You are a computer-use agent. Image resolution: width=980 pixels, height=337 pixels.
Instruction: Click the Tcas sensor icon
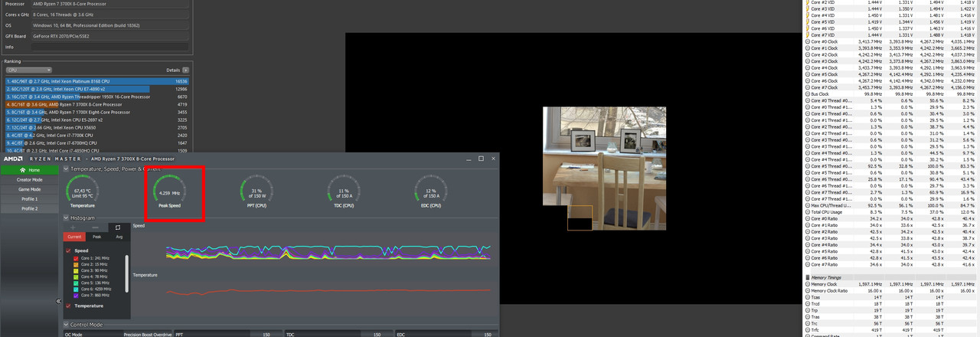point(808,297)
